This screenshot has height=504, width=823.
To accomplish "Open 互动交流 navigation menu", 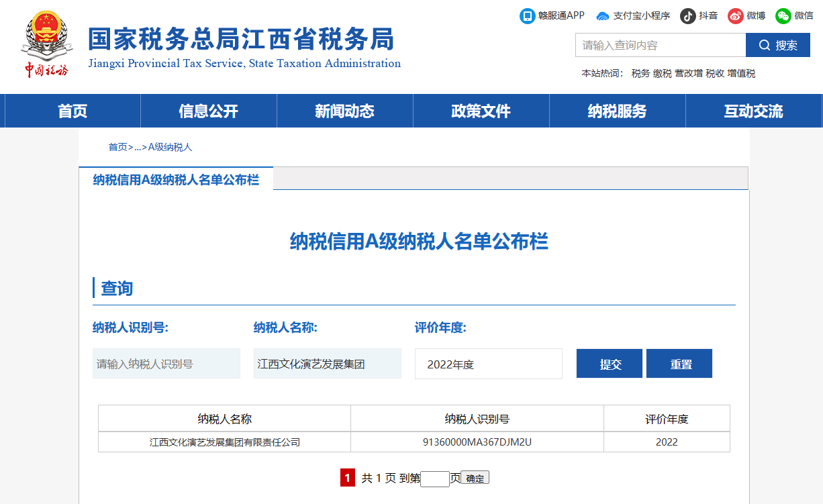I will (754, 111).
